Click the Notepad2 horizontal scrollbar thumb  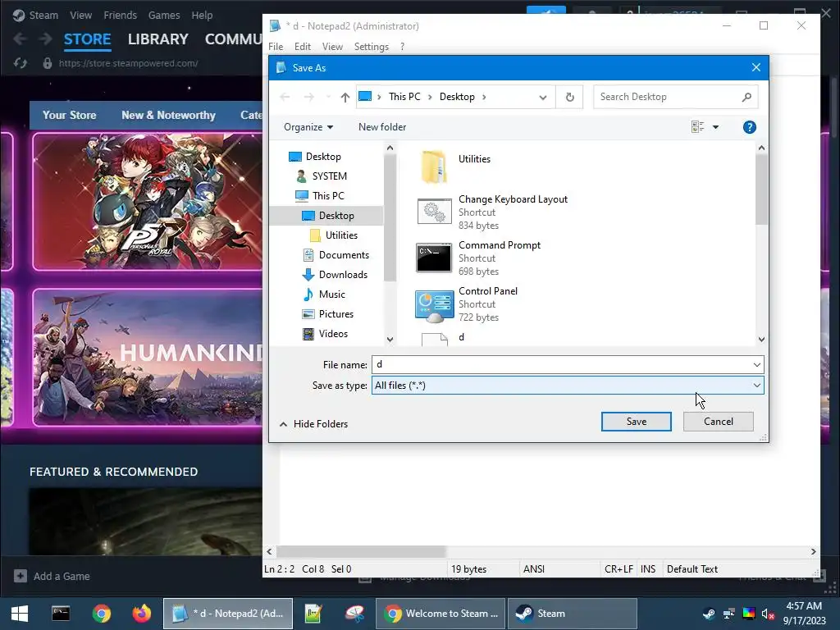click(x=361, y=552)
